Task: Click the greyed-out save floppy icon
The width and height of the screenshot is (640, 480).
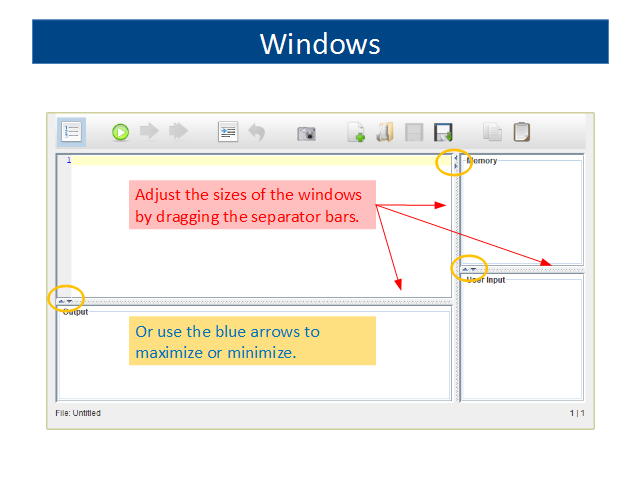Action: (x=414, y=132)
